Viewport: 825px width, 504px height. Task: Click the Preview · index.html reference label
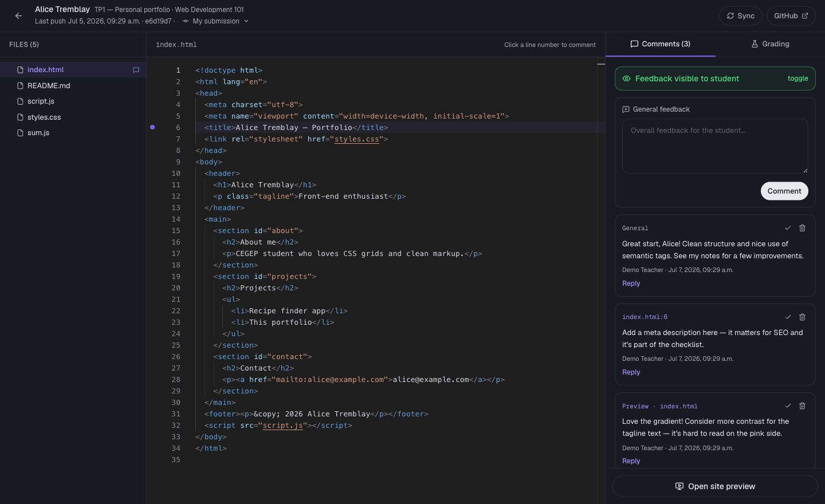[660, 406]
